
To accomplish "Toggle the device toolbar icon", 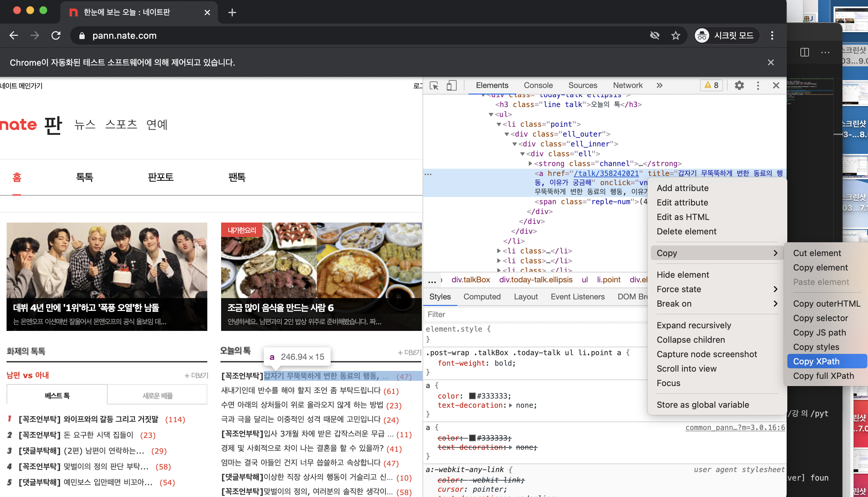I will (451, 85).
